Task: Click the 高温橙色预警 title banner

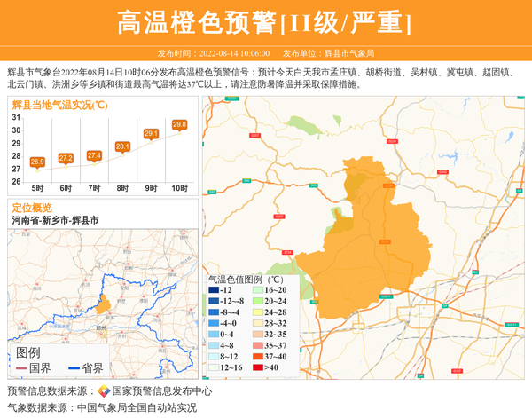Action: click(x=266, y=22)
